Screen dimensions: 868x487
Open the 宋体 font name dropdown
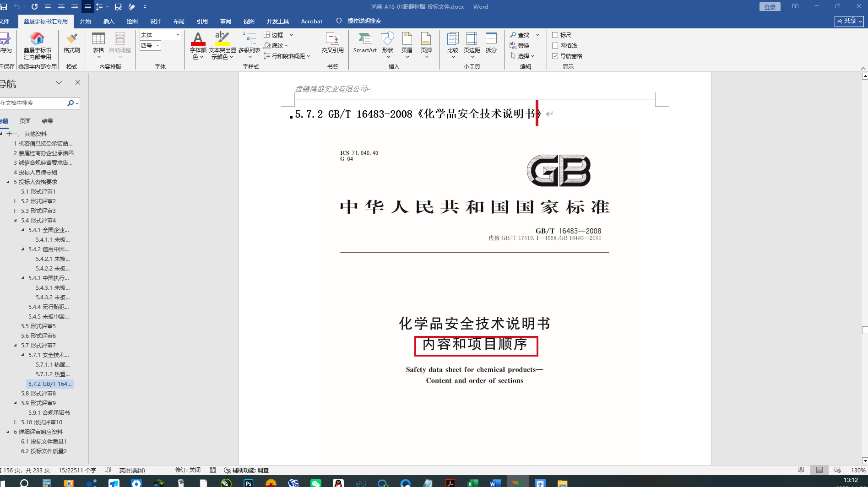click(178, 35)
